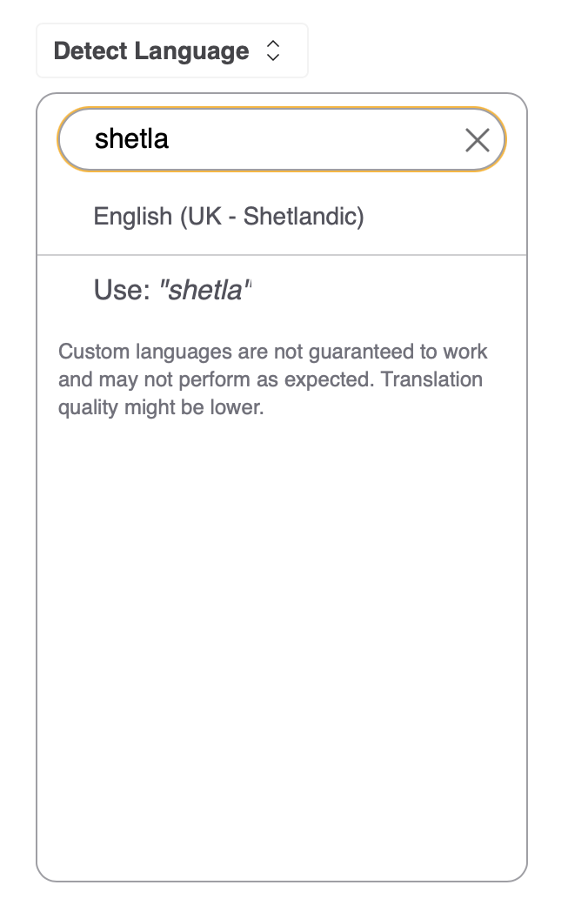Click the orange-outlined search box's left padding
Image resolution: width=588 pixels, height=912 pixels.
(x=77, y=140)
